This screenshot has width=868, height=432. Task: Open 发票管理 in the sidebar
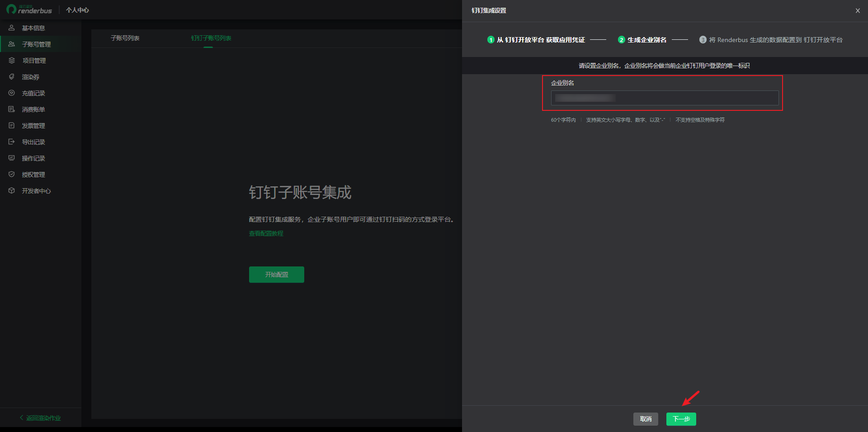41,126
